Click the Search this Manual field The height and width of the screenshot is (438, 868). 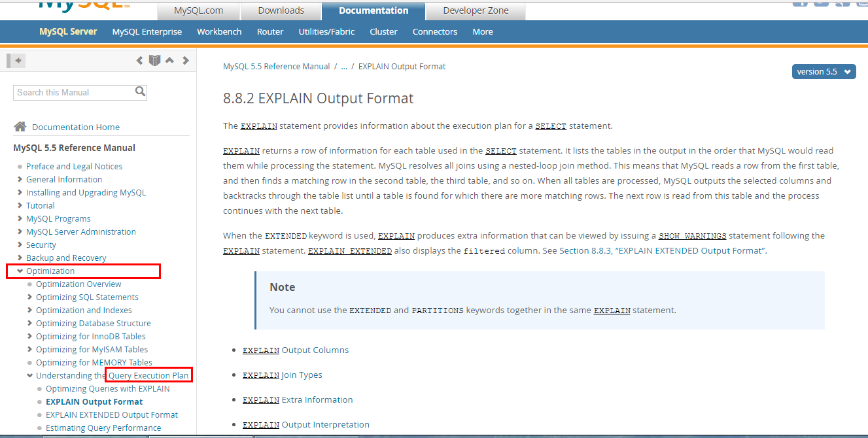tap(72, 93)
